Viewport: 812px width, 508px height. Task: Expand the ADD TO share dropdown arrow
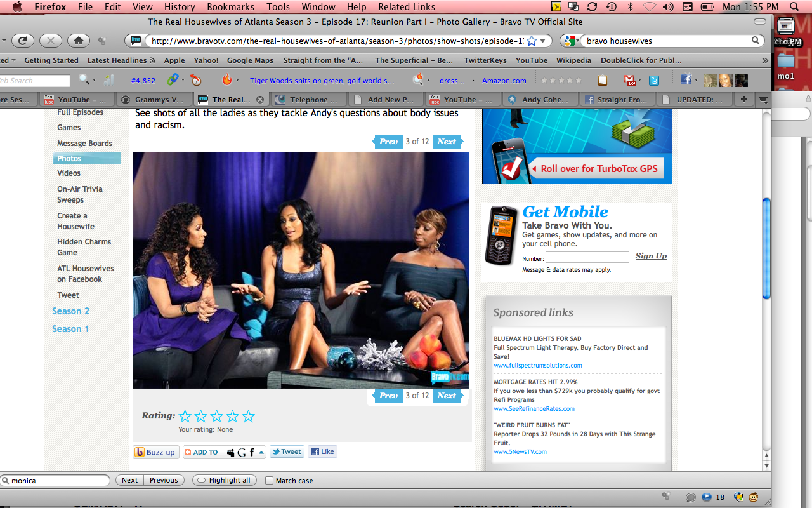(x=261, y=452)
